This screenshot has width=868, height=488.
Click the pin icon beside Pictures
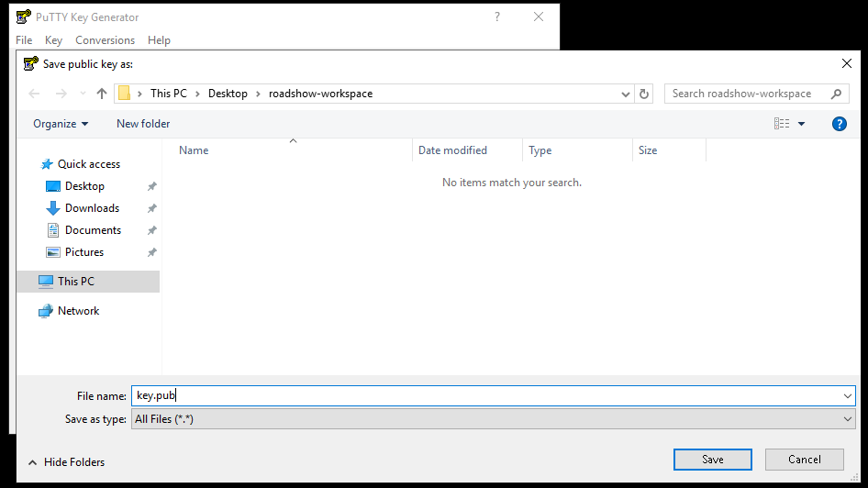click(x=151, y=252)
